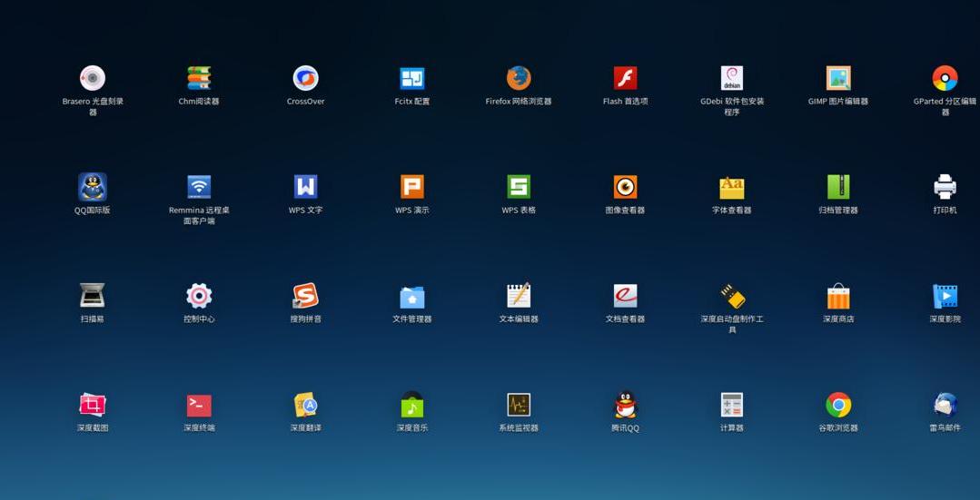
Task: Launch 文档查看器 document viewer
Action: click(625, 295)
